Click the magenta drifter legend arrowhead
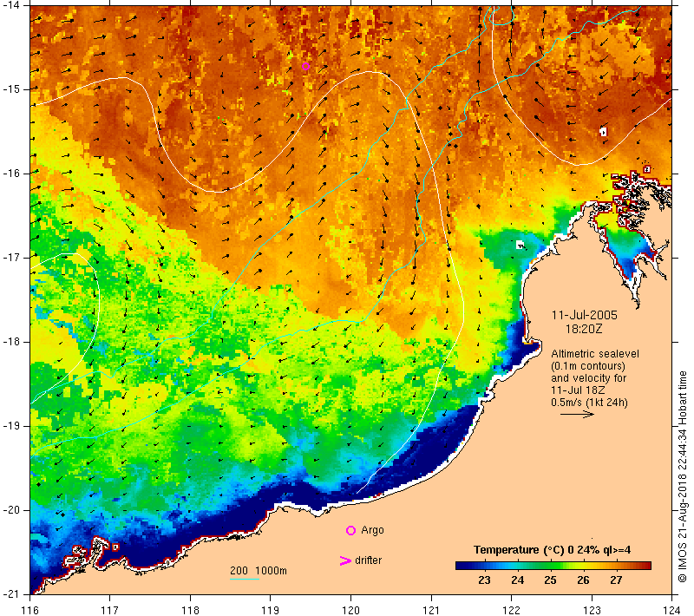This screenshot has width=694, height=616. pyautogui.click(x=344, y=560)
